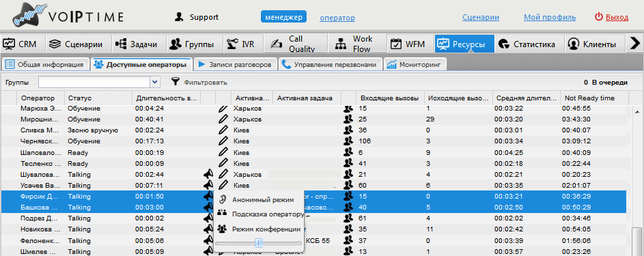This screenshot has width=644, height=256.
Task: Open the Сценарии link at top
Action: click(481, 17)
